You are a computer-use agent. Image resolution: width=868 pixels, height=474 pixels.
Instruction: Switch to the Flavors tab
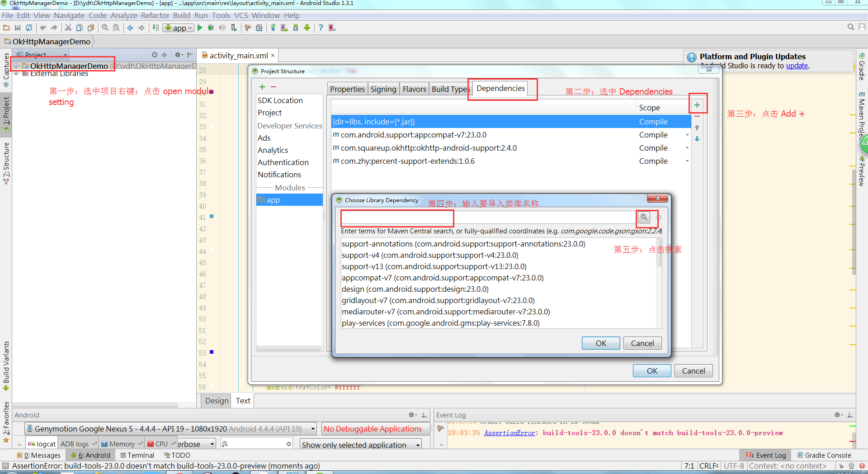415,89
